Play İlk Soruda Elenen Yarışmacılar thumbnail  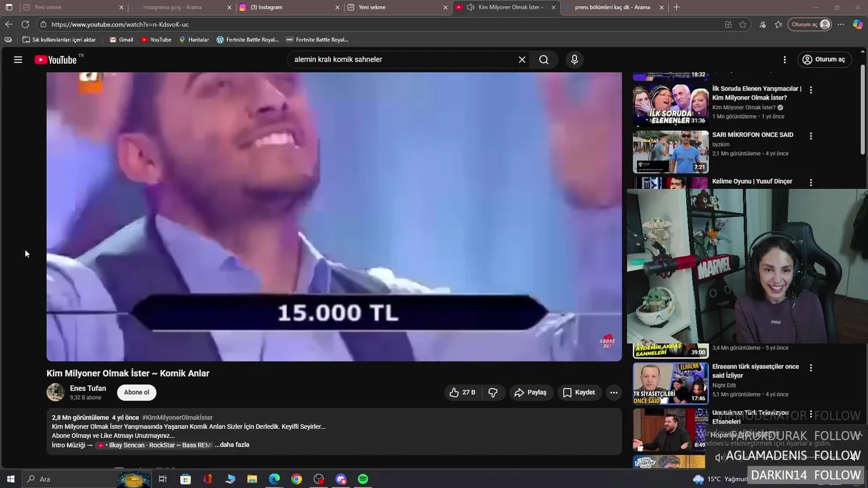click(671, 104)
